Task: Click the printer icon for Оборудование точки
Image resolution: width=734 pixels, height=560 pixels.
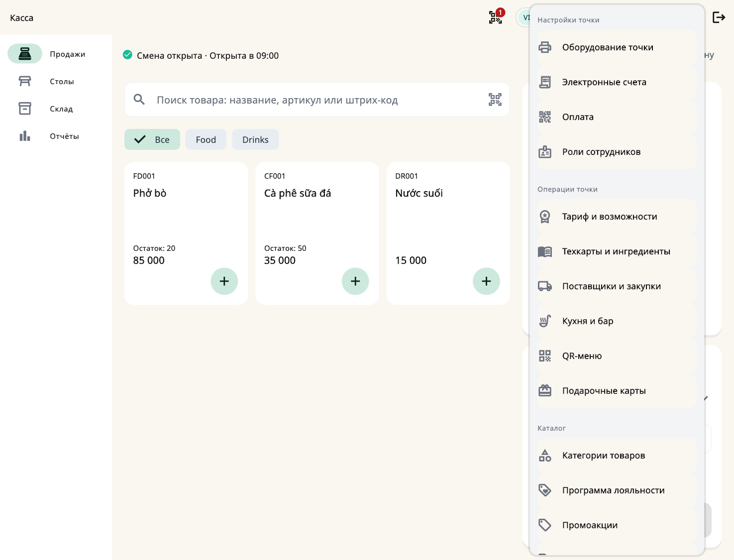Action: point(545,47)
